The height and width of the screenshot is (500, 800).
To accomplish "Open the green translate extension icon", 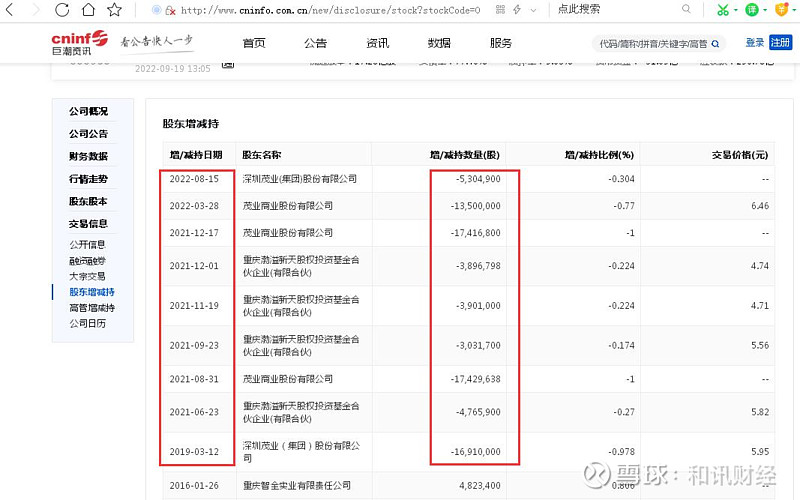I will (x=752, y=9).
